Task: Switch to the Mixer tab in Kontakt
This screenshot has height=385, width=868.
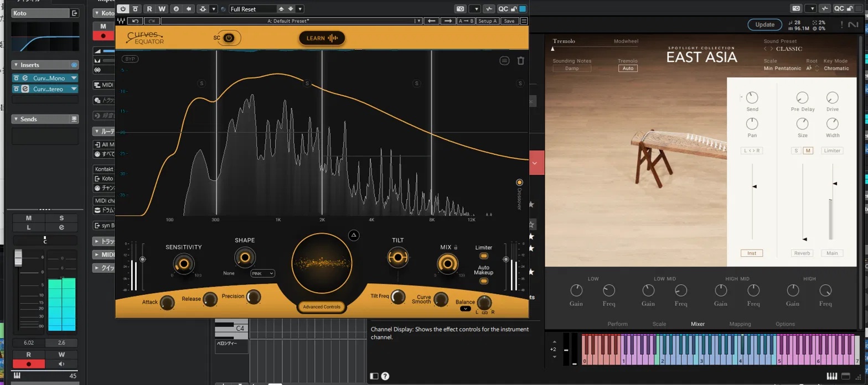Action: (698, 324)
